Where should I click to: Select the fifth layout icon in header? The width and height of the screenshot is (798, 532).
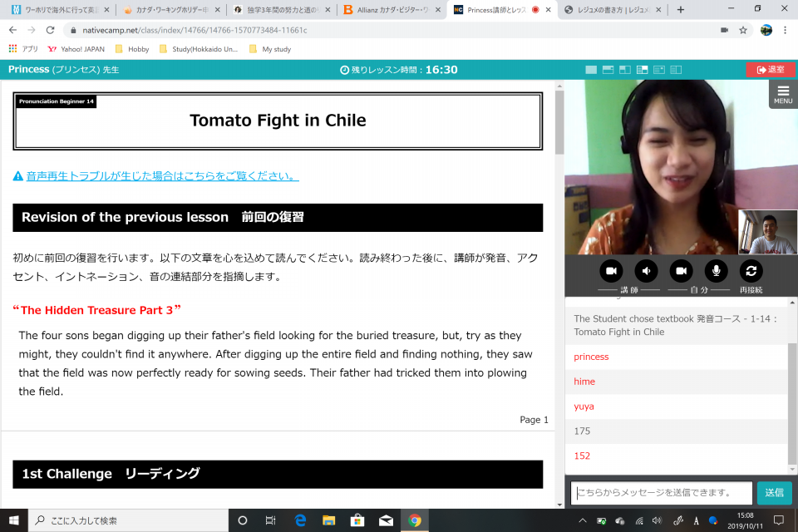[659, 70]
